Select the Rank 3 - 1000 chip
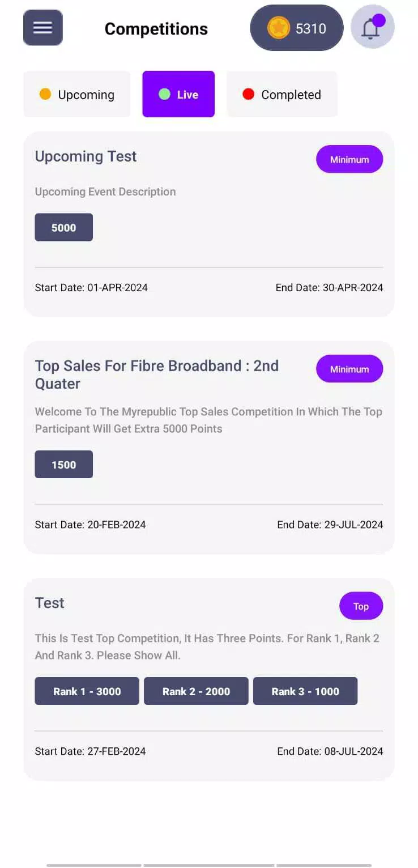Screen dimensions: 418x868 (305, 691)
